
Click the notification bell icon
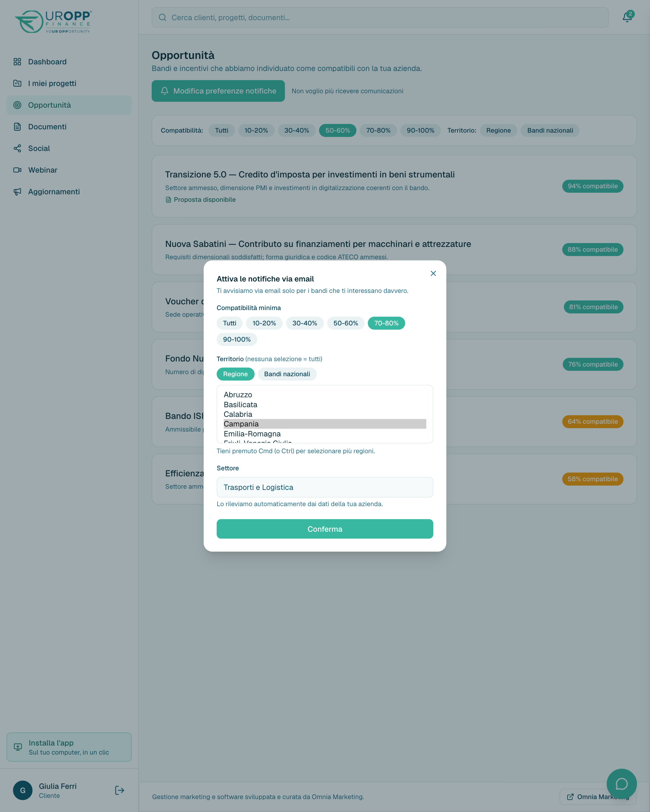pos(627,17)
